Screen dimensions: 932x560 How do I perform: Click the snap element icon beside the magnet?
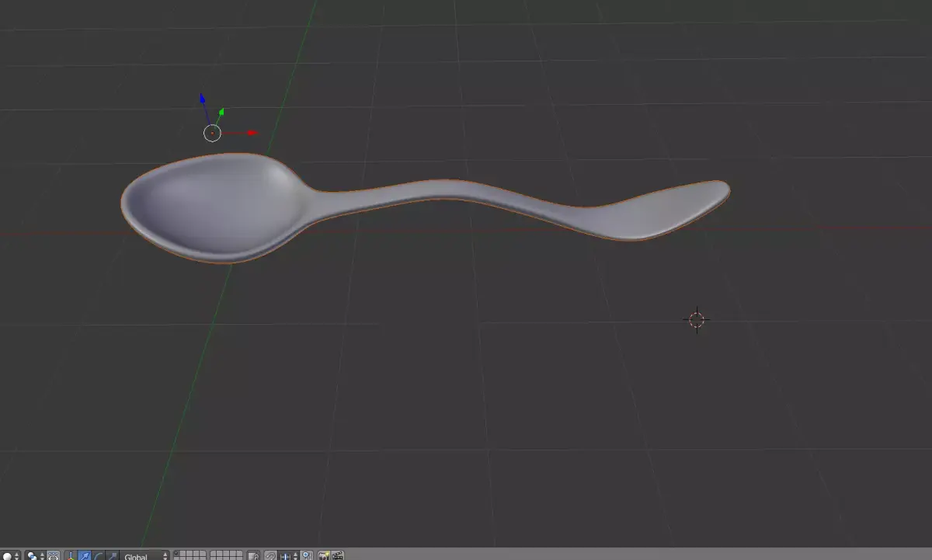pyautogui.click(x=287, y=555)
